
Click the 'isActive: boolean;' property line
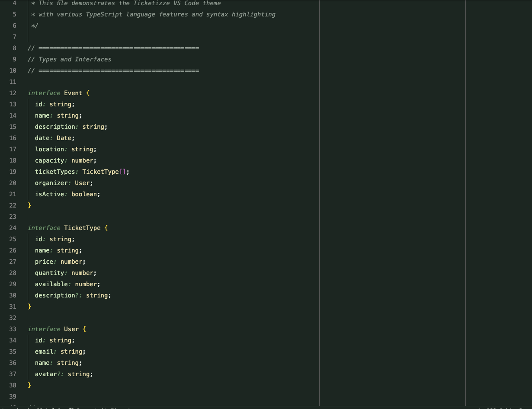coord(67,194)
